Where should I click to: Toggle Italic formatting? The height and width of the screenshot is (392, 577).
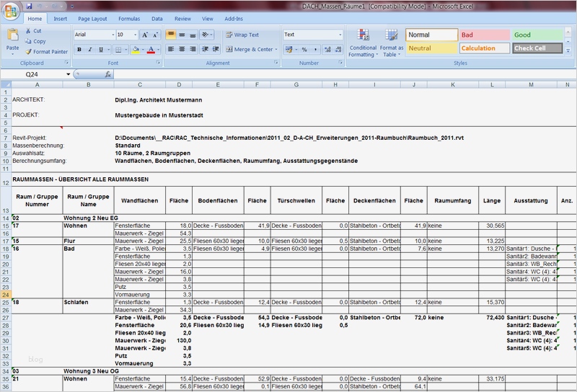point(90,50)
